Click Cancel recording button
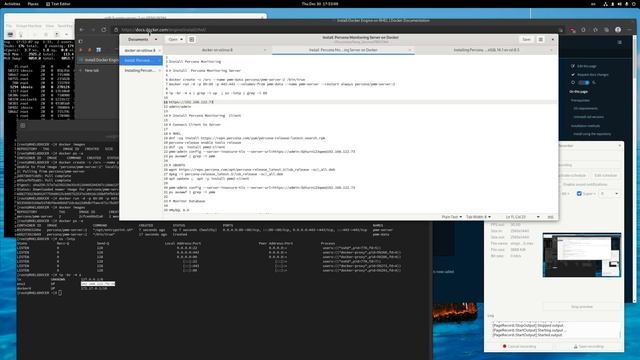Viewport: 640px width, 360px height. point(519,346)
